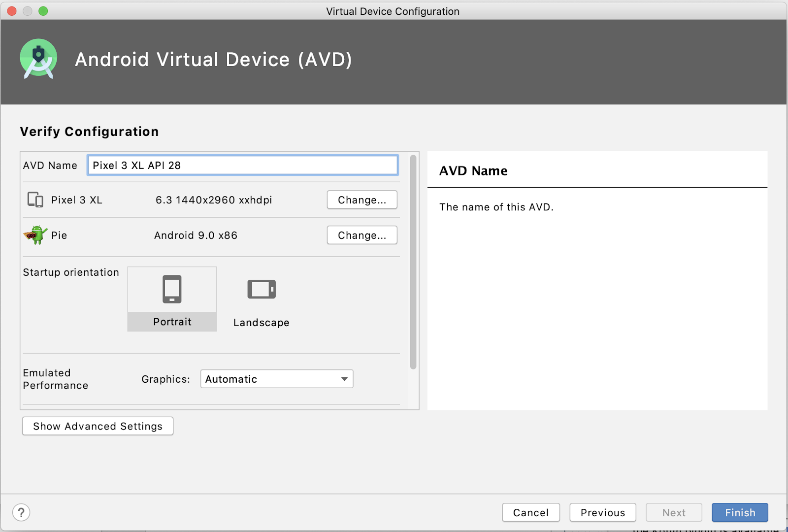Click the Graphics dropdown arrow

tap(344, 379)
